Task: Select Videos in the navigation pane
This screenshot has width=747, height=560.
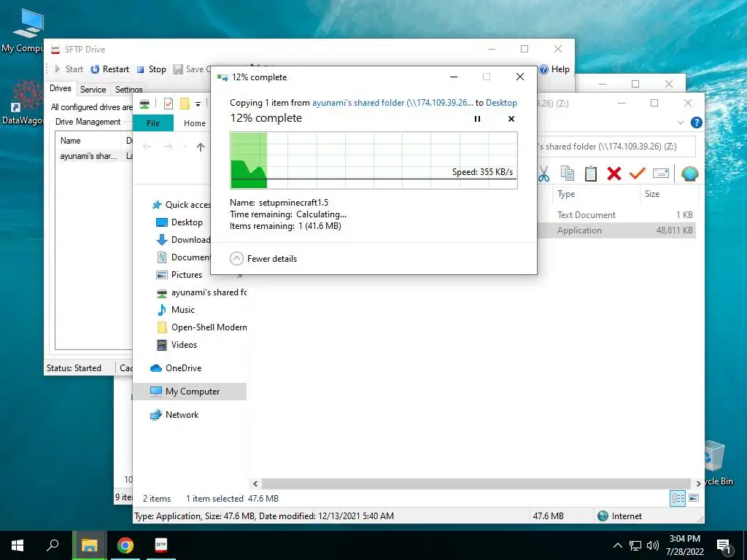Action: click(x=177, y=345)
